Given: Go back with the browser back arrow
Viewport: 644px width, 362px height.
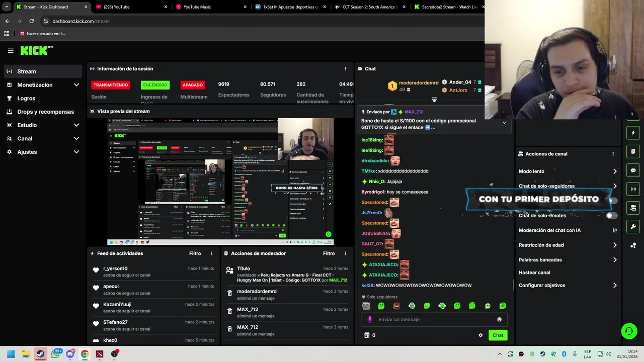Looking at the screenshot, I should point(7,21).
